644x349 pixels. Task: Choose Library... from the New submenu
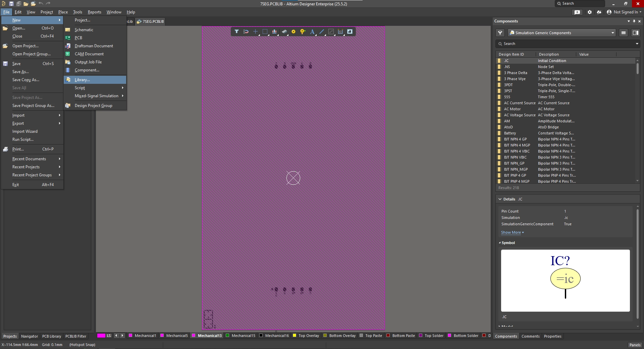[82, 80]
